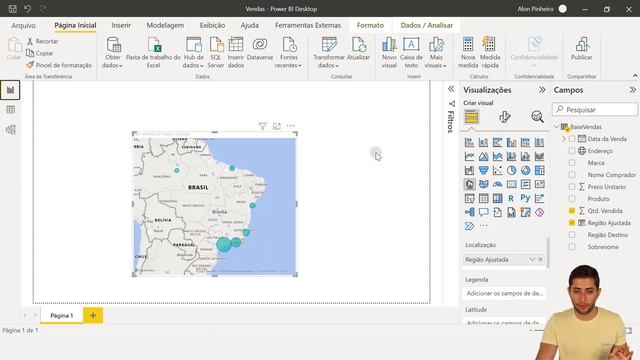640x360 pixels.
Task: Pick the Q&A visual icon
Action: point(483,212)
